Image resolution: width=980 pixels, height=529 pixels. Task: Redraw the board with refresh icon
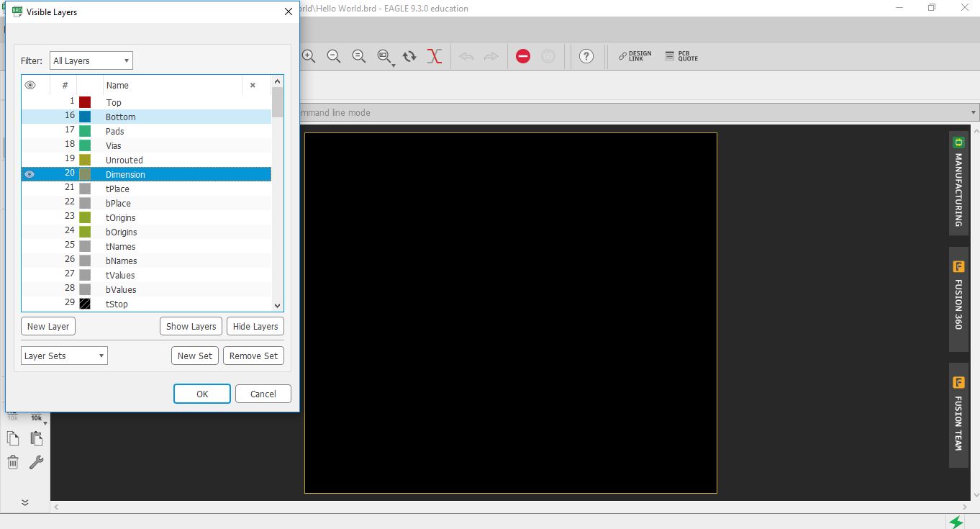(x=409, y=56)
